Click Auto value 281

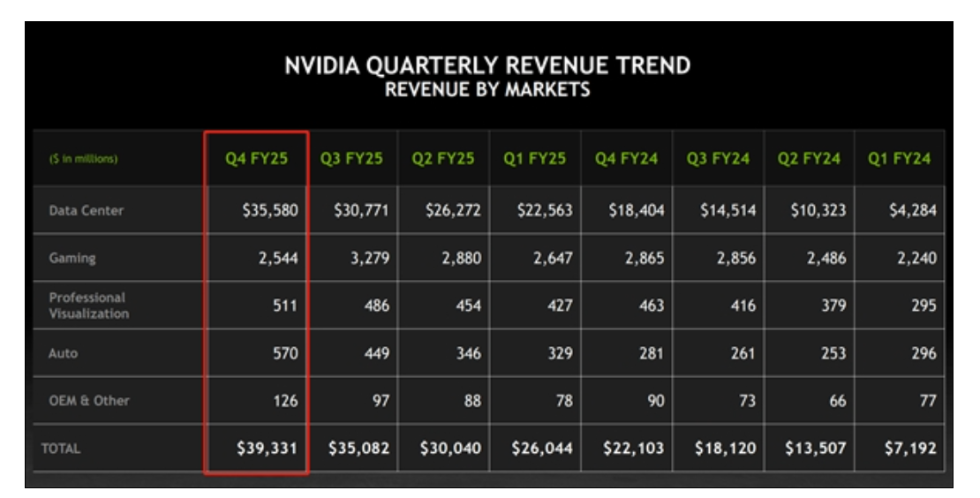click(652, 353)
